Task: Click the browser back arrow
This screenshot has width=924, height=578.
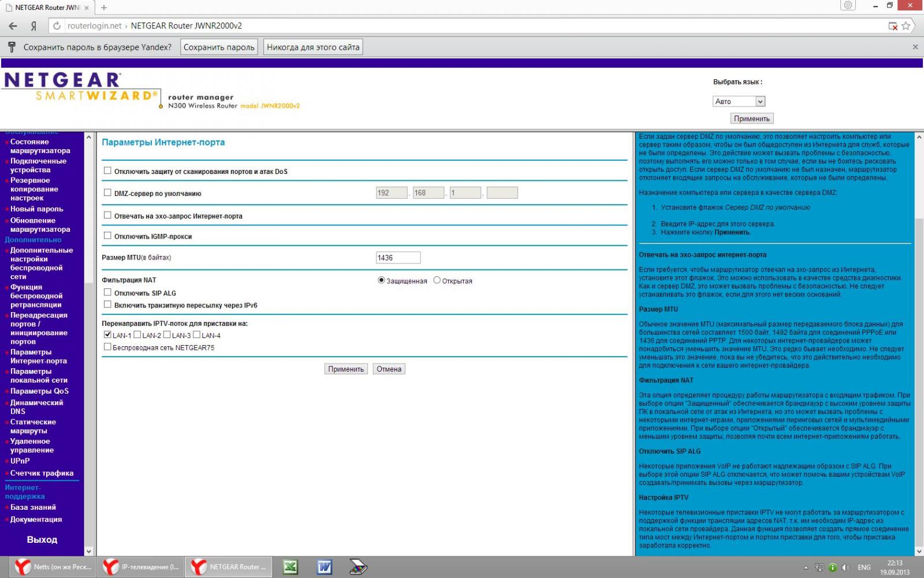Action: pos(13,26)
